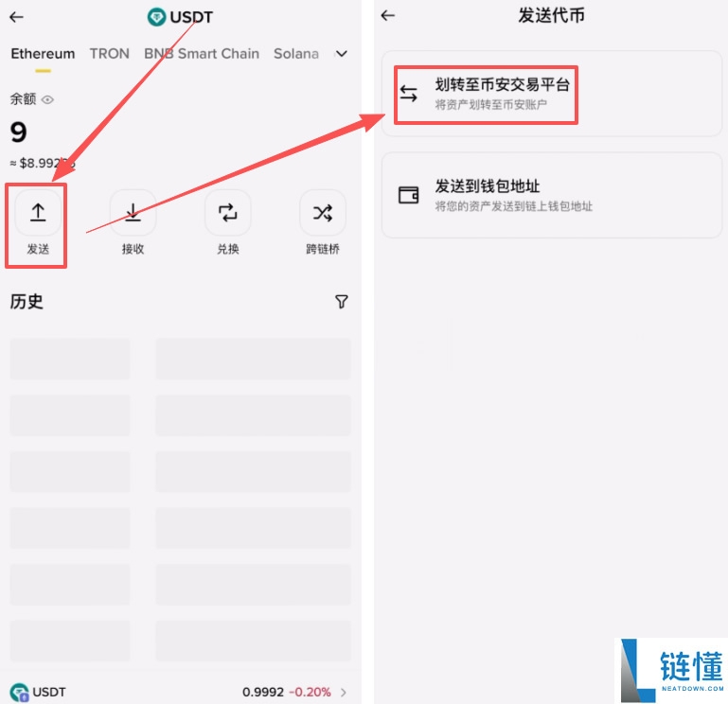Tap the 将您的资产发送到链上钱包地址 description
The width and height of the screenshot is (728, 704).
point(513,206)
